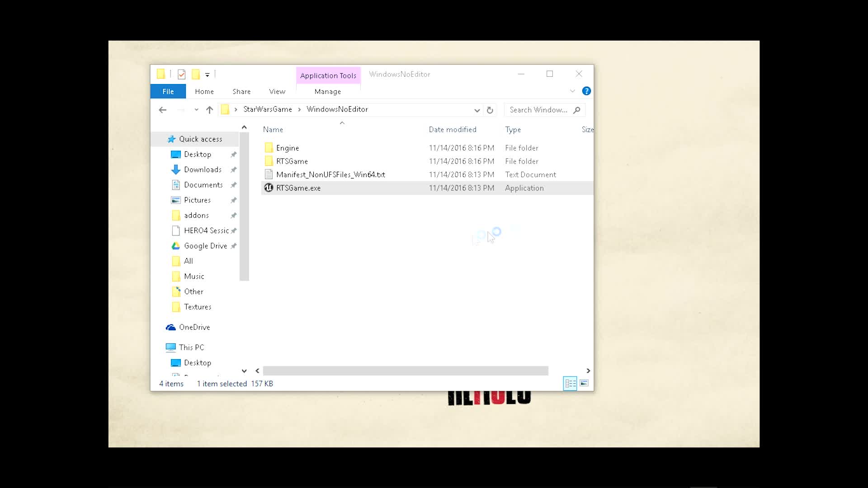Screen dimensions: 868x488
Task: Go up one folder level
Action: pyautogui.click(x=209, y=110)
